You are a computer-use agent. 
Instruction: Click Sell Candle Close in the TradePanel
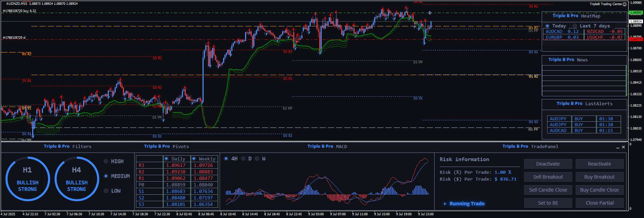548,190
